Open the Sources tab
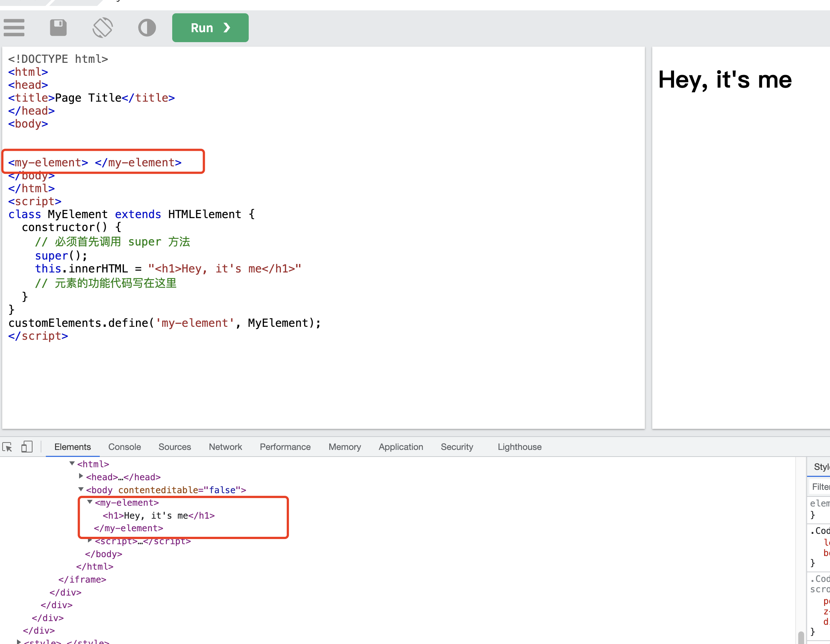Viewport: 830px width, 644px height. [174, 447]
